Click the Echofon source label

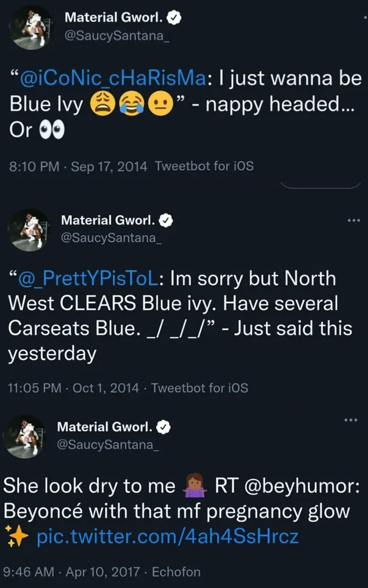click(x=176, y=572)
